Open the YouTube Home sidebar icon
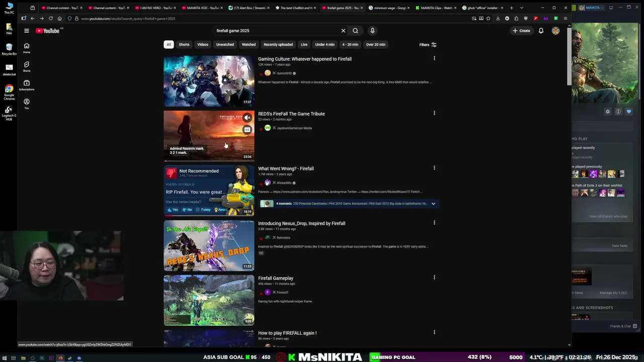644x362 pixels. pos(27,48)
